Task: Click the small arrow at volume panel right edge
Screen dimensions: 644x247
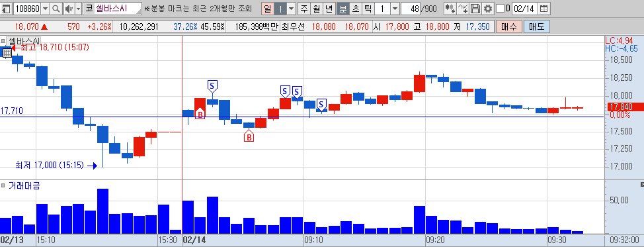Action: click(x=642, y=184)
